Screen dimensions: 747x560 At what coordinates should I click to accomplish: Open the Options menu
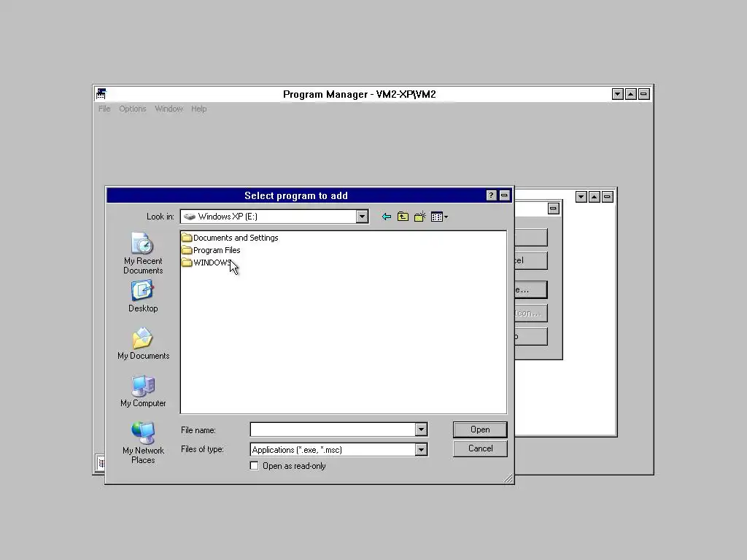coord(133,109)
